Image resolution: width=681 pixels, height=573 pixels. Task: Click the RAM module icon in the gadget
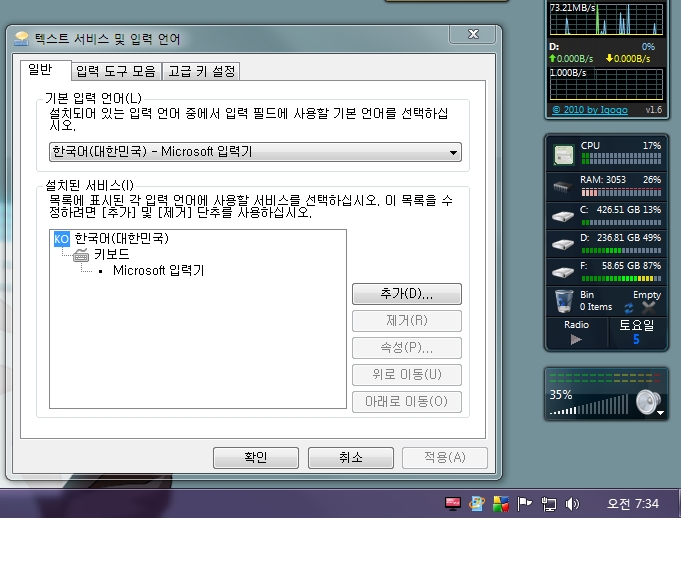coord(563,187)
